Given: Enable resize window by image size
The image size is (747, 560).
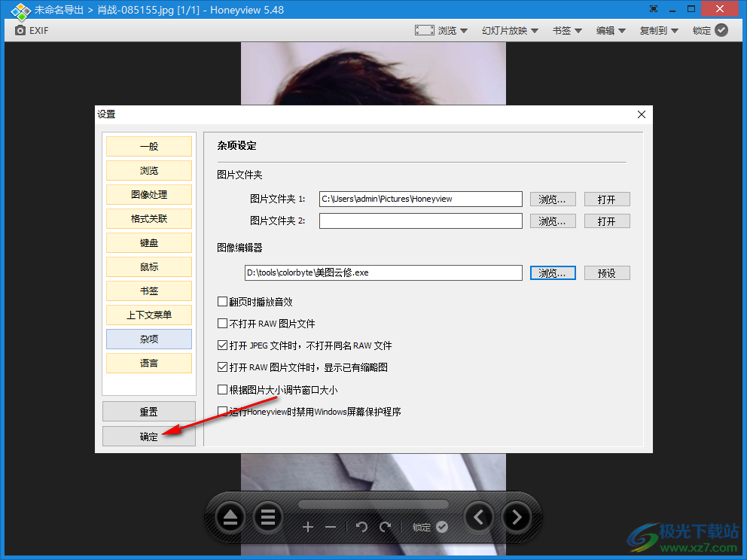Looking at the screenshot, I should point(222,390).
